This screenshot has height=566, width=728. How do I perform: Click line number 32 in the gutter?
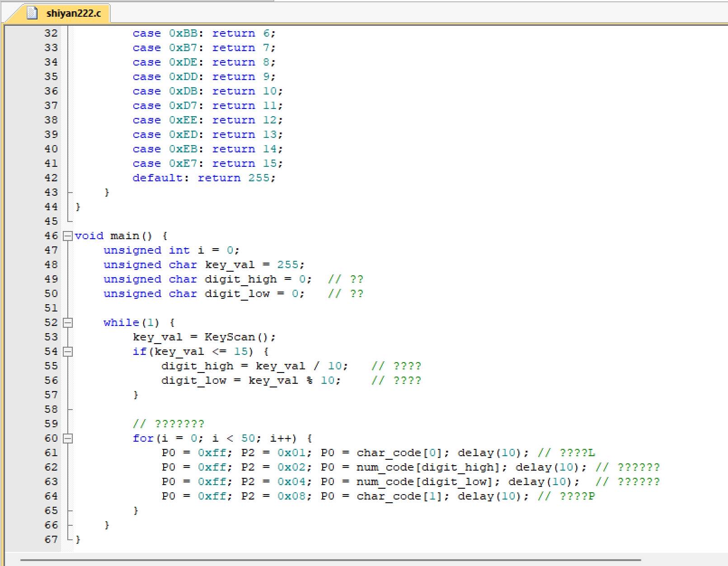coord(51,33)
